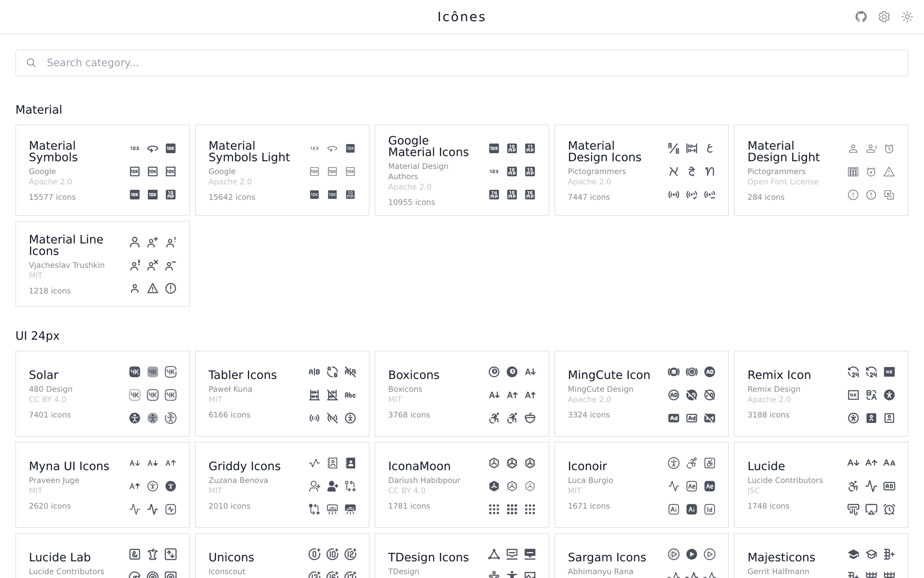Click the filled '4K' icon in Remix Icon
This screenshot has width=924, height=578.
click(889, 372)
